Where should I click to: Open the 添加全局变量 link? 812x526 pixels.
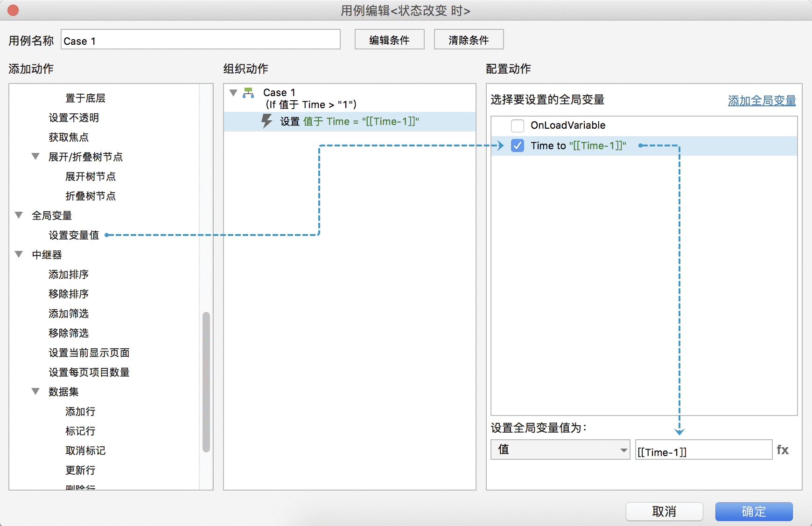(762, 100)
